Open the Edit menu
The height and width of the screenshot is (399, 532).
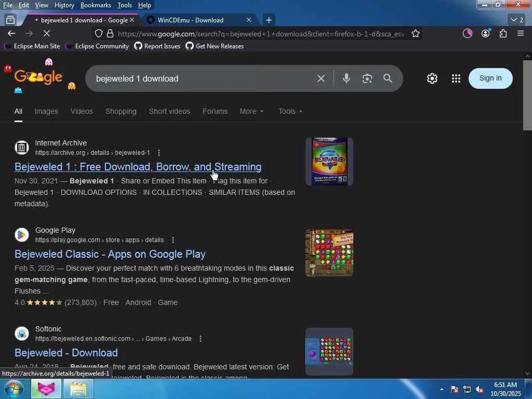point(24,5)
